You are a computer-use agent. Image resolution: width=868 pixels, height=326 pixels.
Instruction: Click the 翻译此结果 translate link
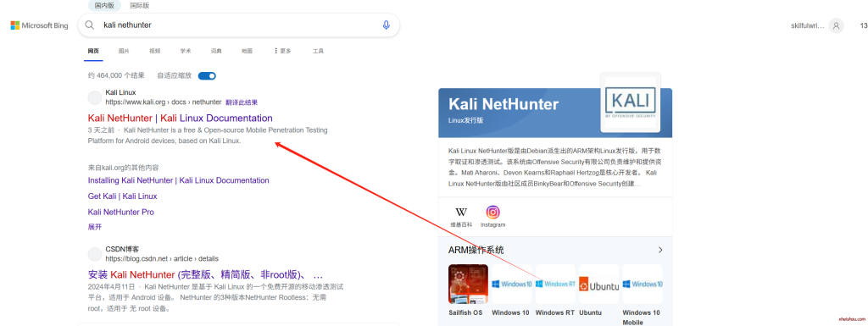tap(242, 102)
